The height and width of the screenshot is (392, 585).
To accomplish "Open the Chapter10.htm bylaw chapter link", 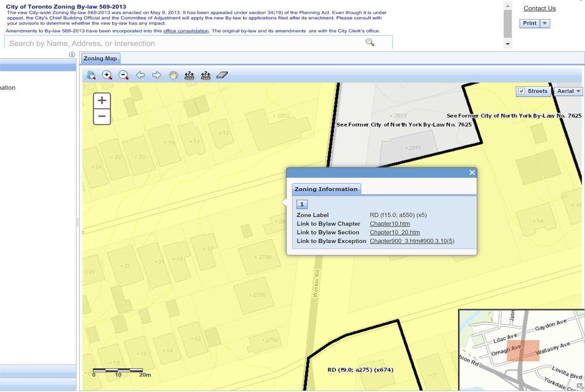I will pos(390,224).
